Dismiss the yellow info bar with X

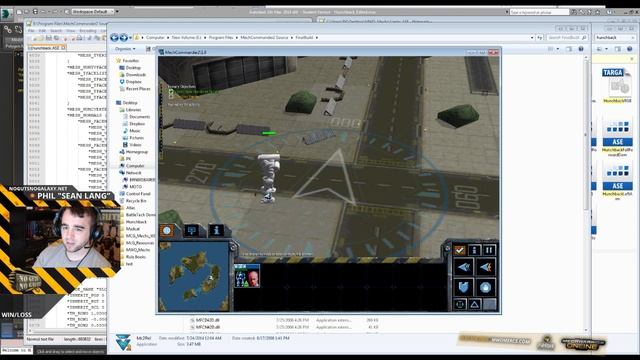[x=632, y=59]
